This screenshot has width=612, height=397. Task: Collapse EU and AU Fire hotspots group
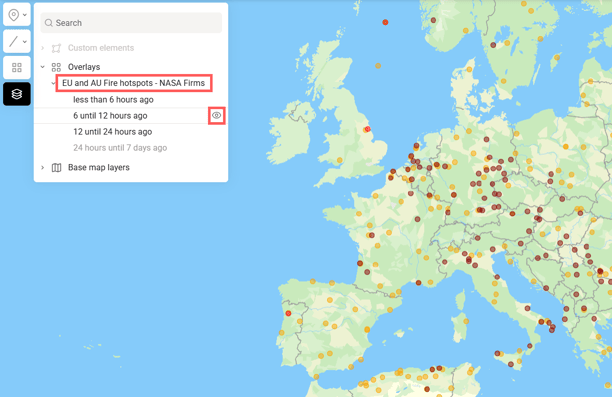click(x=53, y=83)
